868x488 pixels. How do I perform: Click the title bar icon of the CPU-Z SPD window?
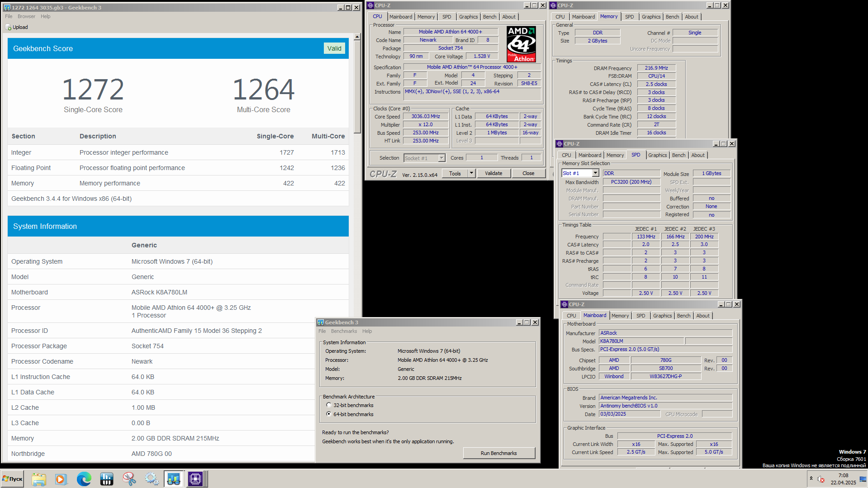(560, 144)
